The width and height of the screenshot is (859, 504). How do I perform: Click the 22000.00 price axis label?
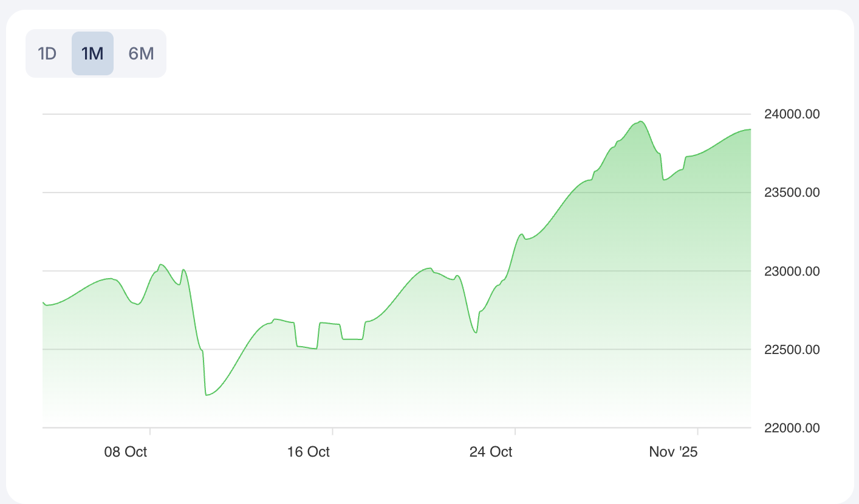[792, 427]
